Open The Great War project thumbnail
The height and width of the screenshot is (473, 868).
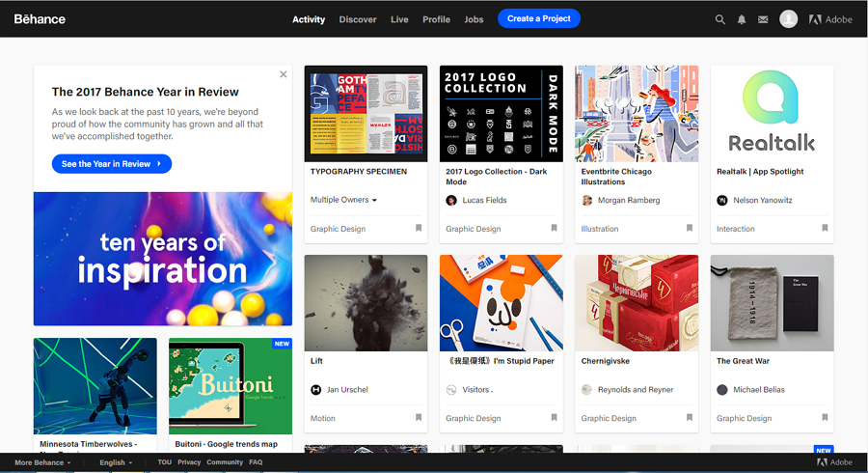point(772,303)
